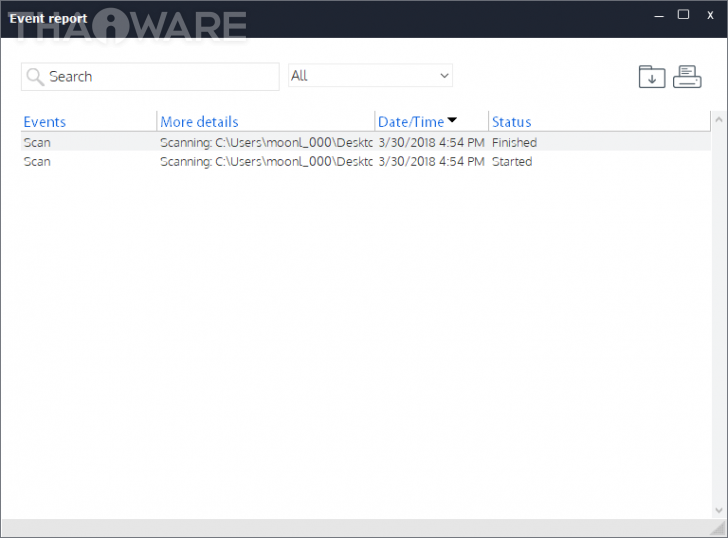728x538 pixels.
Task: Maximize the Event report window
Action: pyautogui.click(x=683, y=15)
